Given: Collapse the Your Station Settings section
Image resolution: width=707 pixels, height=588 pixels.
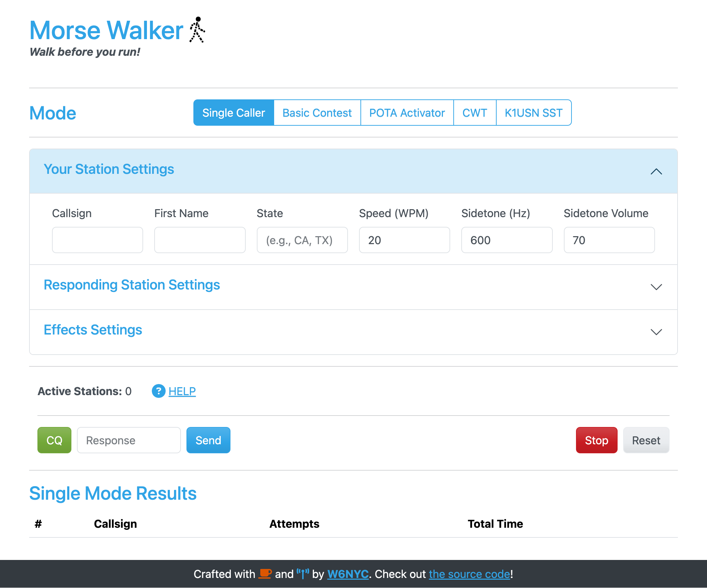Looking at the screenshot, I should coord(656,172).
